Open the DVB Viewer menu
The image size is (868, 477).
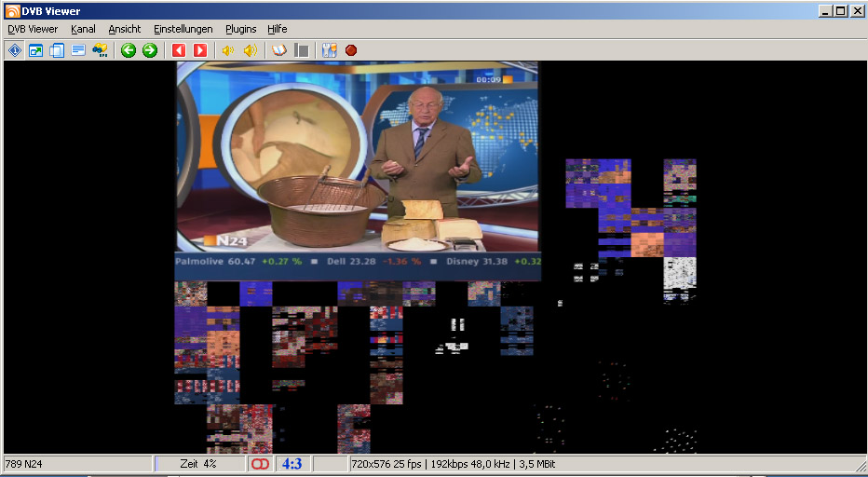[33, 29]
